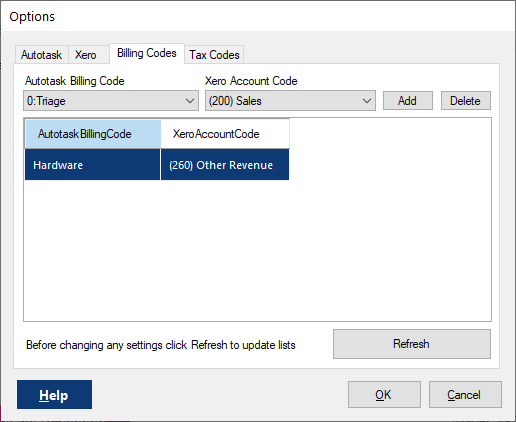The image size is (516, 422).
Task: Select the Hardware row cell
Action: pos(92,165)
